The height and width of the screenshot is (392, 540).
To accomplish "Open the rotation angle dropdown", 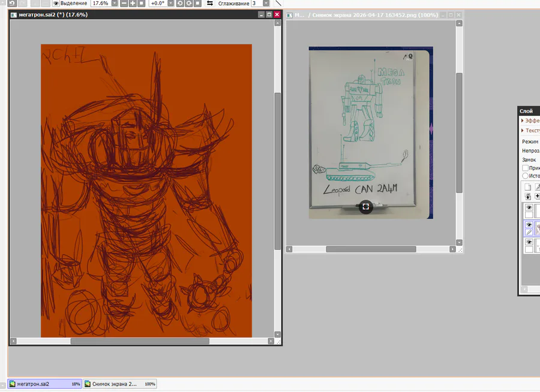I will click(x=170, y=3).
